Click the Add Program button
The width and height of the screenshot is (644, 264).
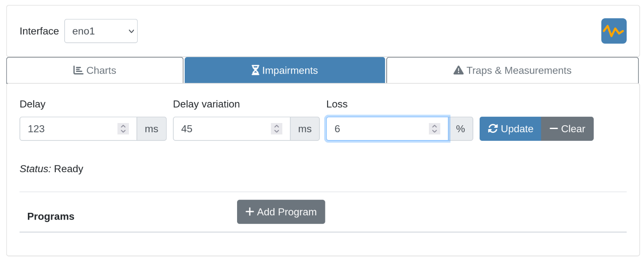pos(281,212)
